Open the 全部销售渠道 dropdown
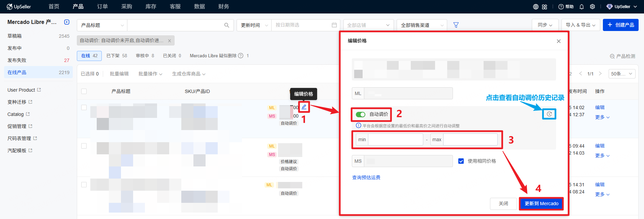Screen dimensions: 644x219 (x=422, y=25)
